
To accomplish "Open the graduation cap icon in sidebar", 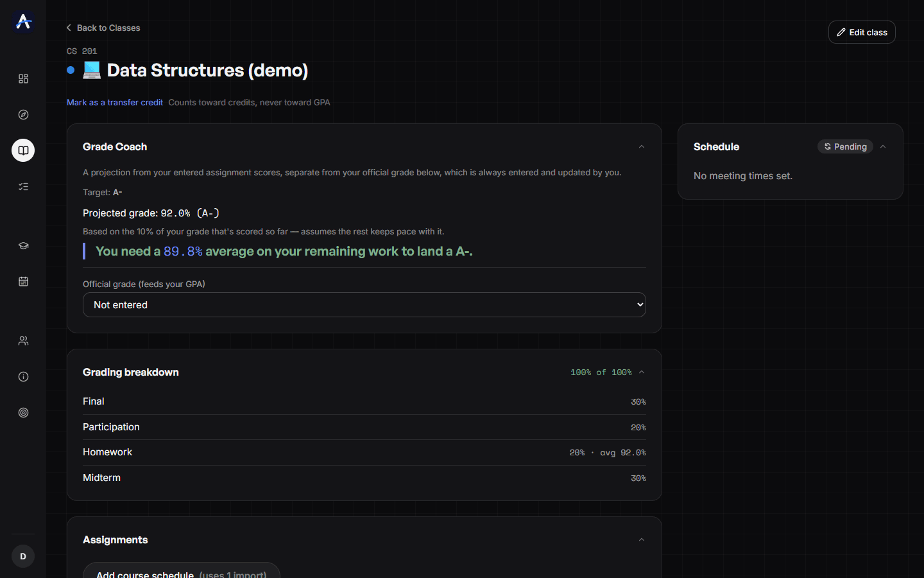I will pos(23,245).
